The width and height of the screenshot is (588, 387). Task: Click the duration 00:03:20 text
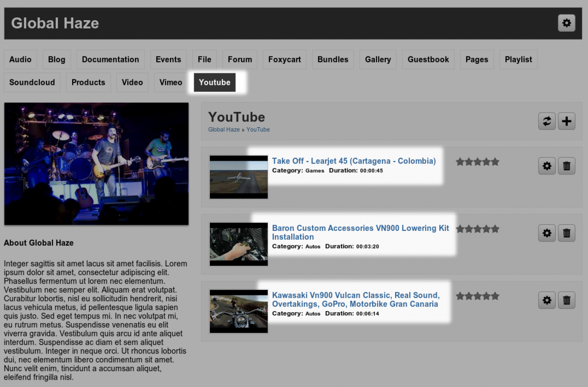tap(367, 247)
